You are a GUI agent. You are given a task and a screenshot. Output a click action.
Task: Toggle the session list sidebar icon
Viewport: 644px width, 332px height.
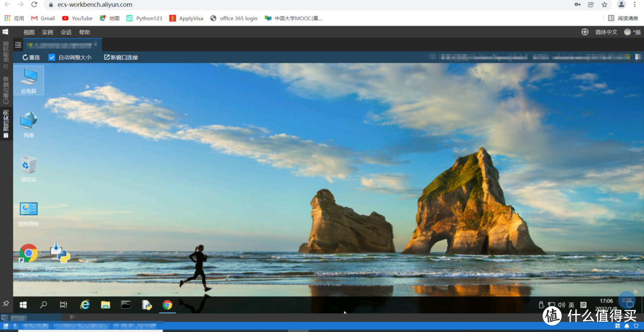click(18, 45)
